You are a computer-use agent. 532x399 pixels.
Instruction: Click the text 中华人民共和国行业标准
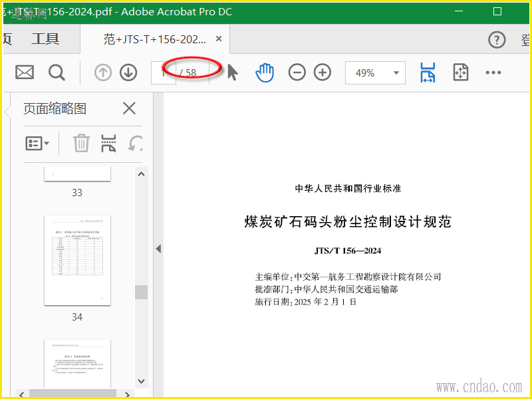tap(348, 188)
